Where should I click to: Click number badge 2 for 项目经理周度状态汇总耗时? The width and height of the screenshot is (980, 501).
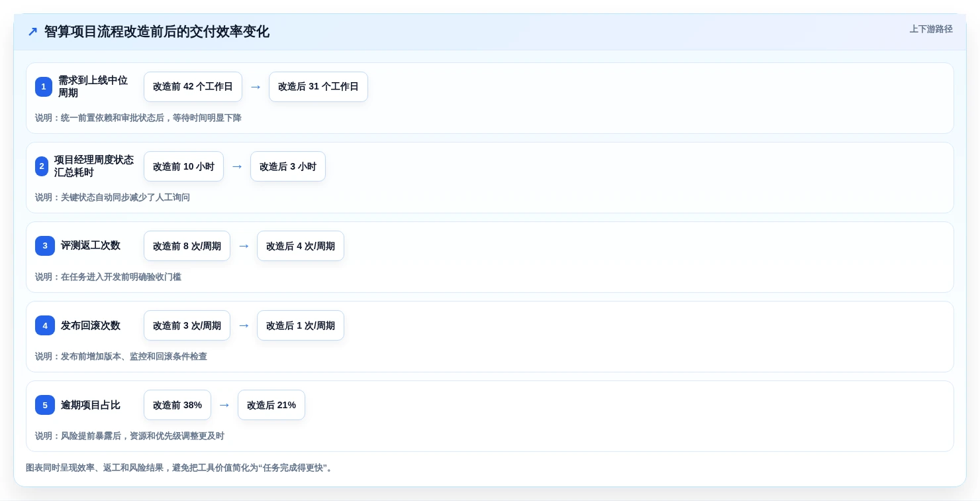[42, 166]
